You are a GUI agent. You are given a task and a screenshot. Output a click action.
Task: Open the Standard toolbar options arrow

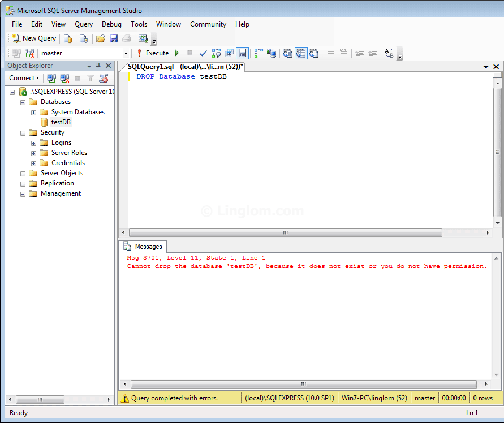tap(154, 39)
